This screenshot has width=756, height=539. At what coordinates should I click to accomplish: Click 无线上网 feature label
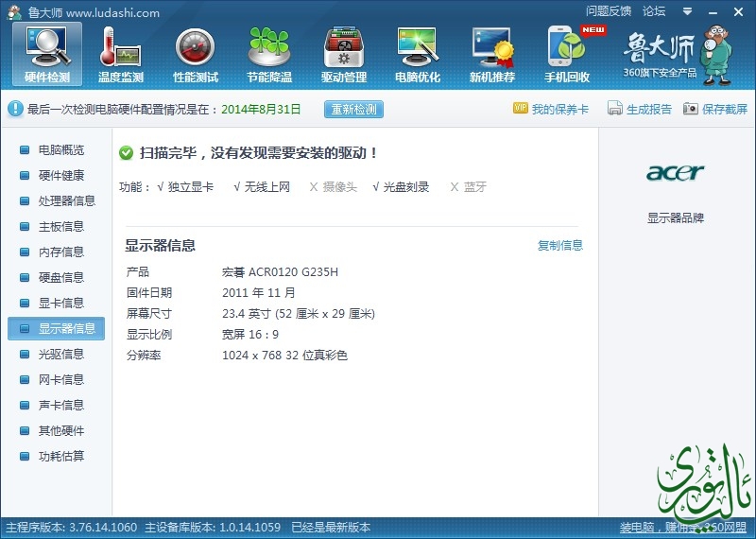click(266, 187)
